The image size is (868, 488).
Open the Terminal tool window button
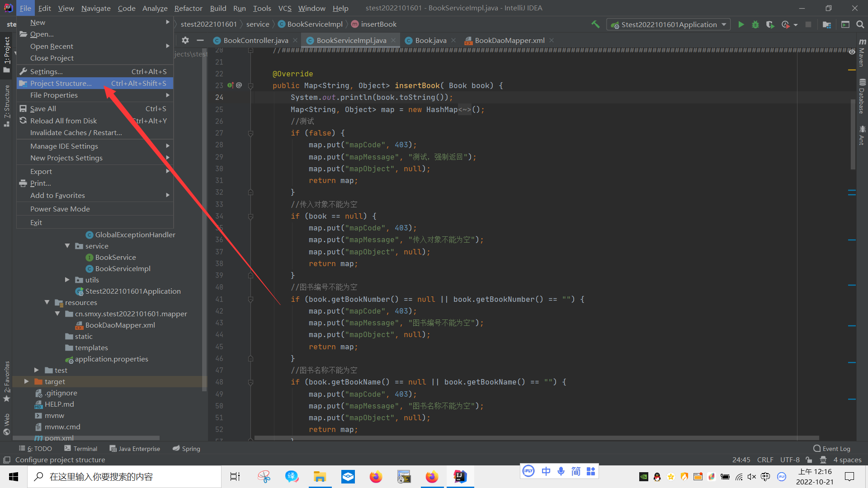pyautogui.click(x=80, y=448)
